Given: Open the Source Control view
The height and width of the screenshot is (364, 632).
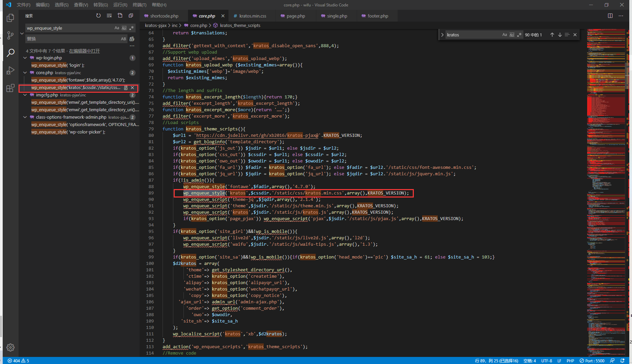Looking at the screenshot, I should (10, 35).
